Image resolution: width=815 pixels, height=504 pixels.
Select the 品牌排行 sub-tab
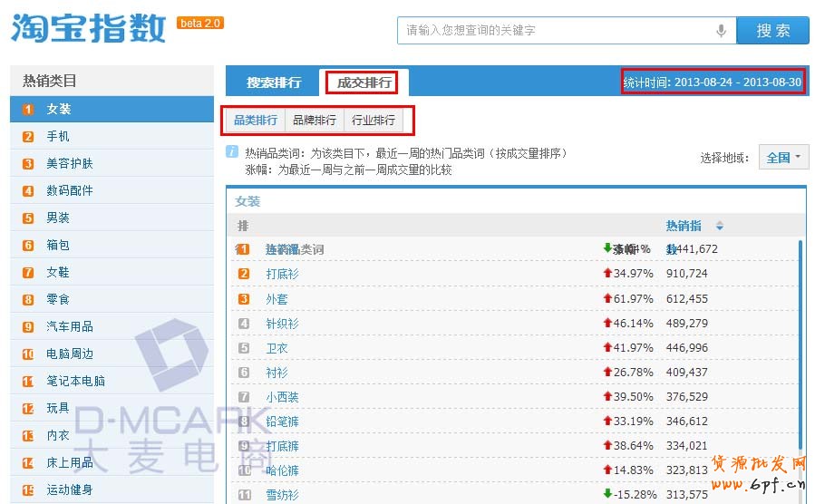(x=315, y=120)
